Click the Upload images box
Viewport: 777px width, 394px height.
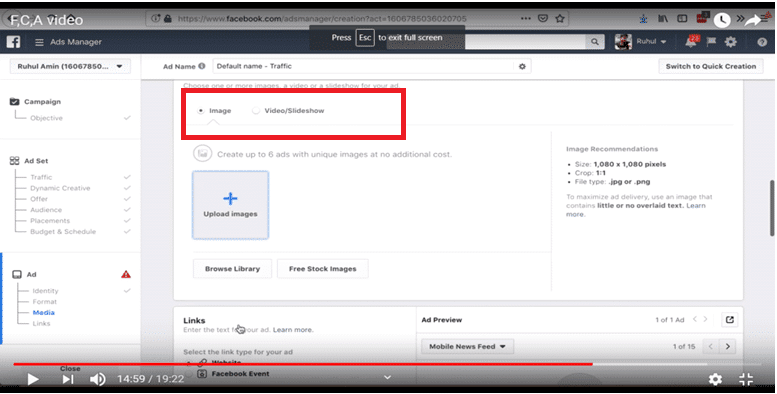pyautogui.click(x=230, y=205)
